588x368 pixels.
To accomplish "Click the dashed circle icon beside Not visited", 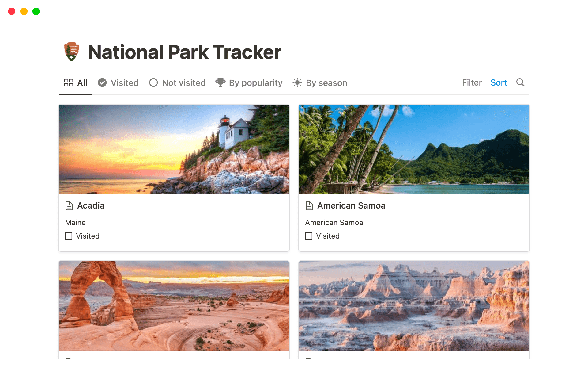I will 153,82.
